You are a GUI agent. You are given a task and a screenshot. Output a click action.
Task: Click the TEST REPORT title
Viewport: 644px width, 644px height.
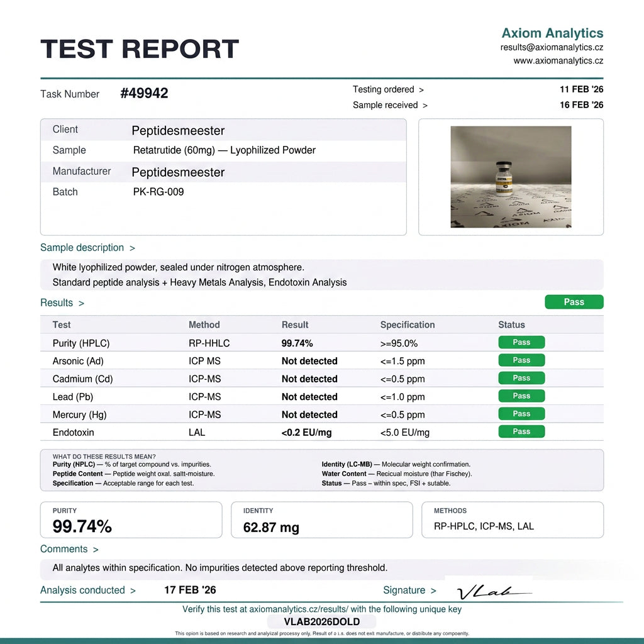pyautogui.click(x=140, y=49)
